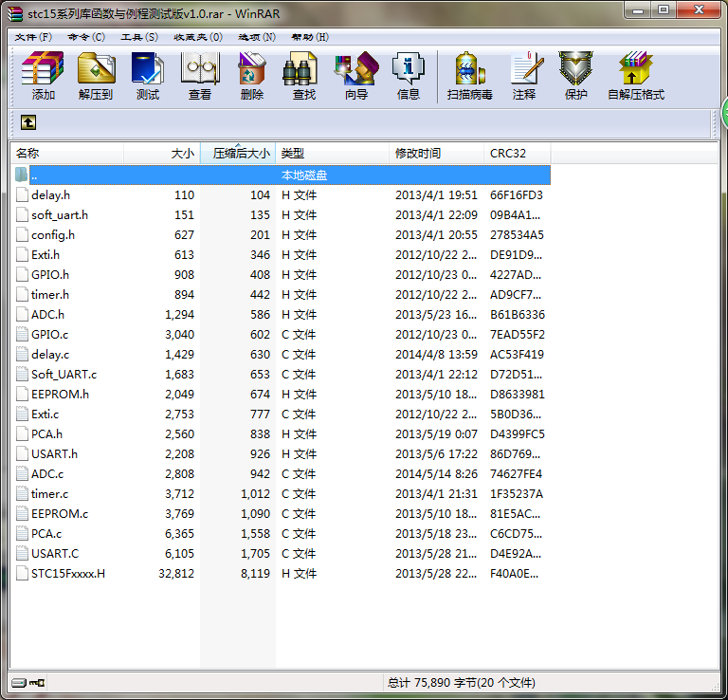728x700 pixels.
Task: Click the delay.h file icon
Action: 22,194
